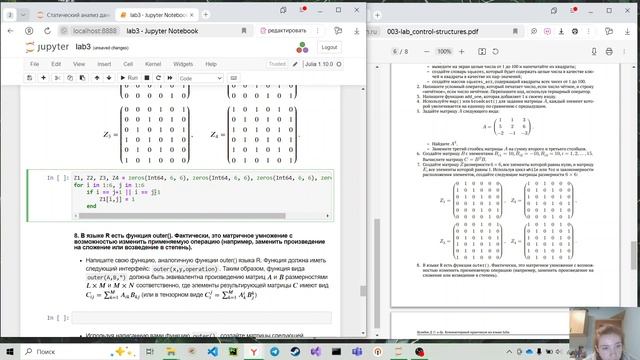Bookmark the PDF page in right browser
The image size is (640, 360).
click(x=515, y=31)
